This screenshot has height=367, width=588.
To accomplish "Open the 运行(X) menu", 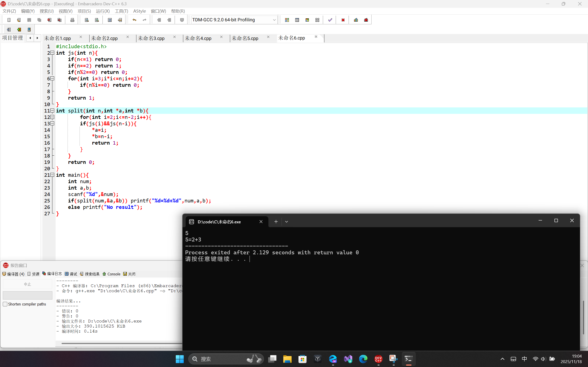I will click(x=102, y=11).
